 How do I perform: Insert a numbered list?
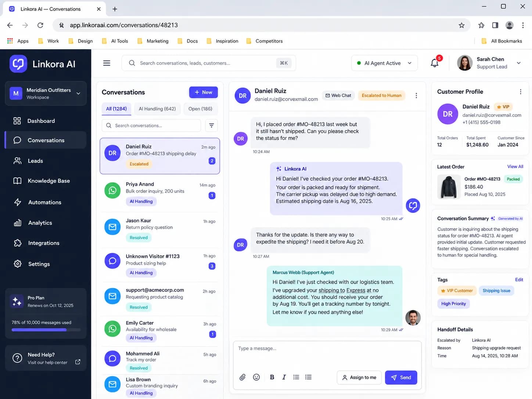click(308, 377)
